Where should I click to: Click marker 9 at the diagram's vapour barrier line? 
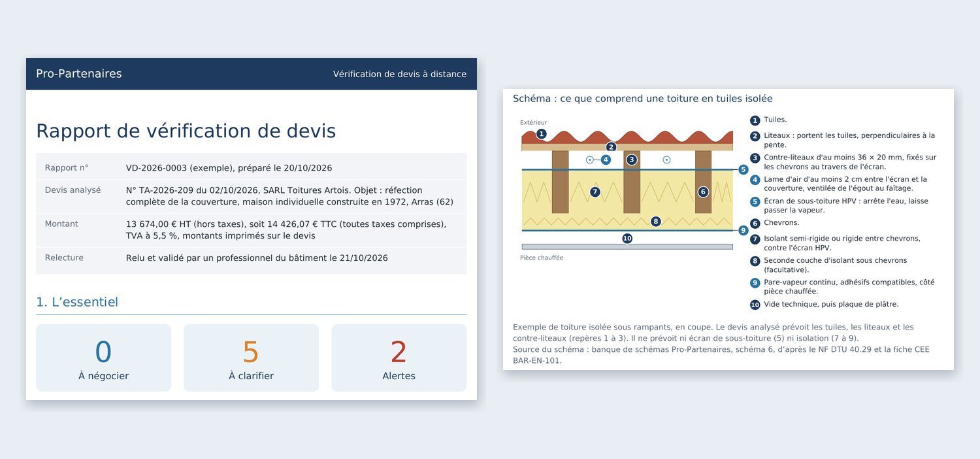[743, 230]
